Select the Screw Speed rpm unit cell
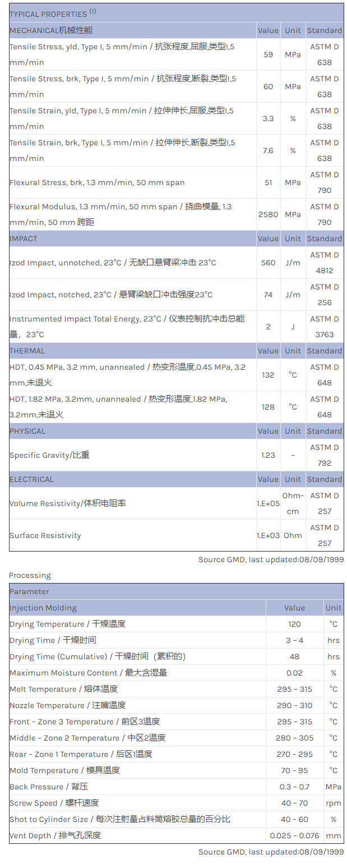Image resolution: width=347 pixels, height=868 pixels. (x=333, y=803)
